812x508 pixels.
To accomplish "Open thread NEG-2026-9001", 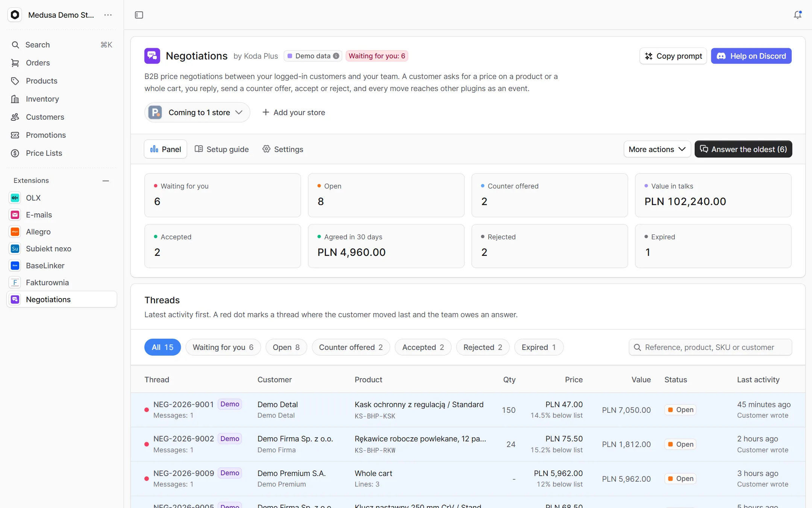I will pyautogui.click(x=468, y=410).
